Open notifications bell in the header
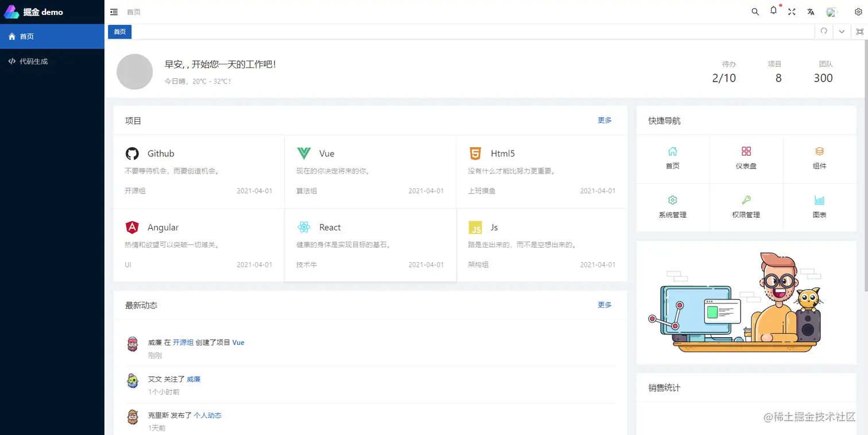 (773, 11)
